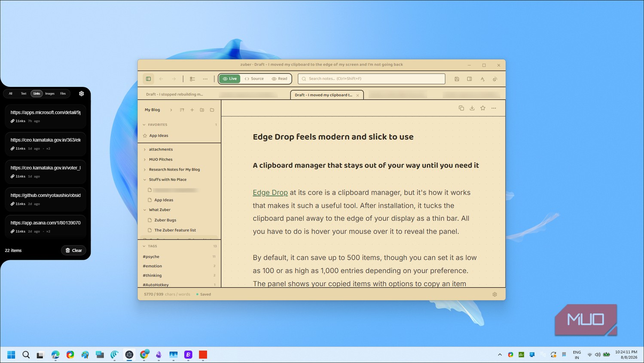Favorite this note with the star icon
Viewport: 644px width, 363px height.
483,108
